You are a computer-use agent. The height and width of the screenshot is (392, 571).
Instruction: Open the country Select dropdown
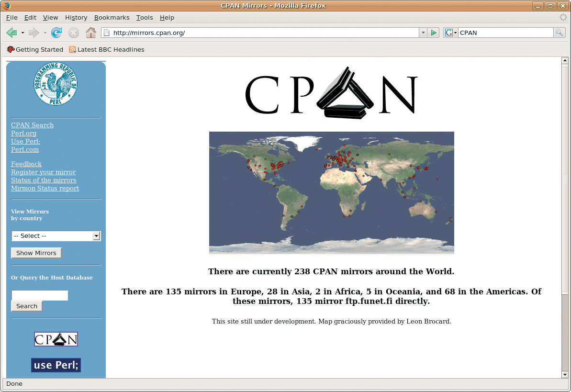click(x=56, y=235)
